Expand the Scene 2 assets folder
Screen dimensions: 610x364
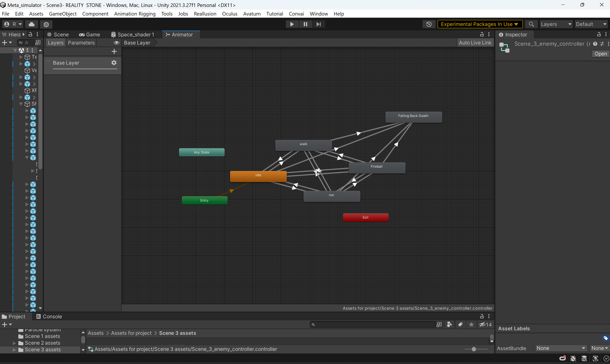pyautogui.click(x=14, y=343)
